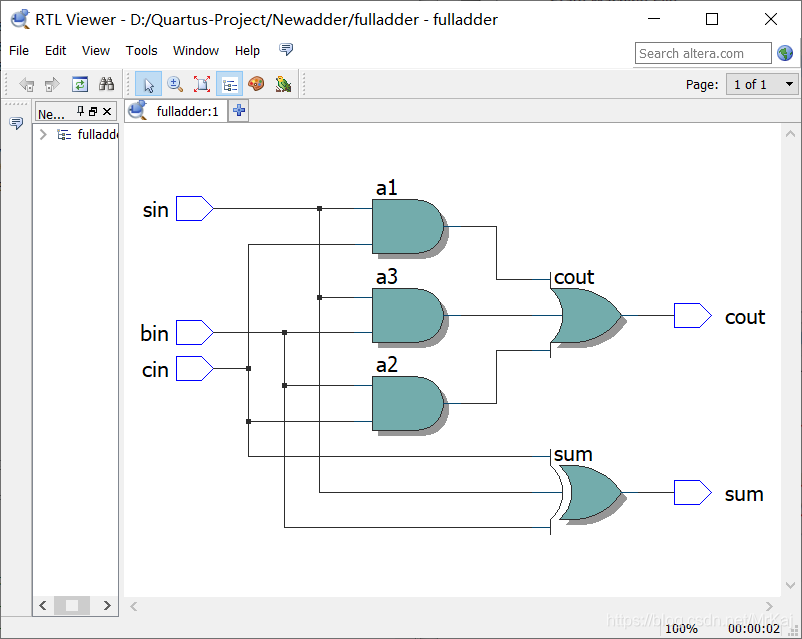Open the Window menu
Viewport: 802px width, 639px height.
point(196,51)
